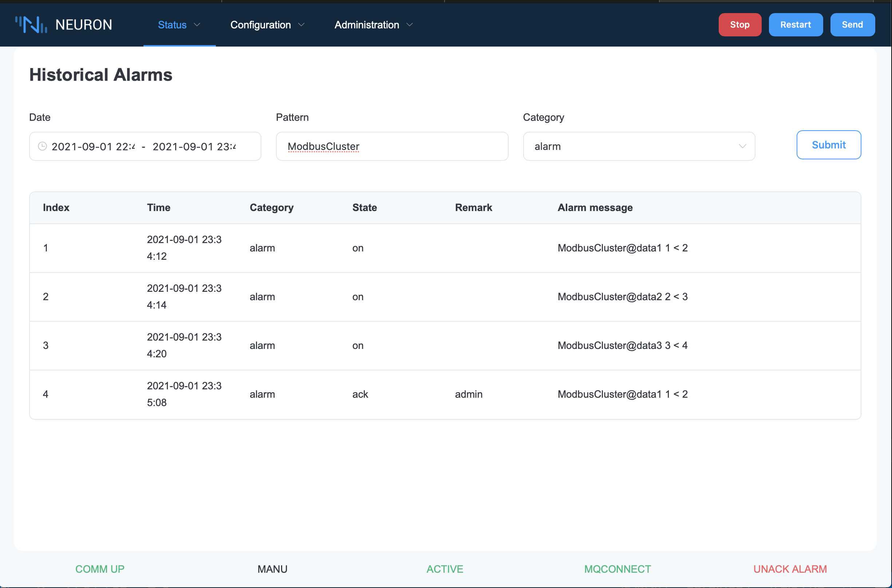This screenshot has height=588, width=892.
Task: Click the Historical Alarms heading
Action: 101,75
